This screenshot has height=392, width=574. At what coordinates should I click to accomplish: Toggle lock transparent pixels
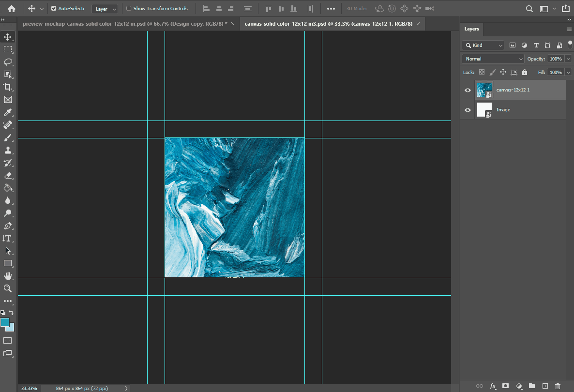(482, 72)
